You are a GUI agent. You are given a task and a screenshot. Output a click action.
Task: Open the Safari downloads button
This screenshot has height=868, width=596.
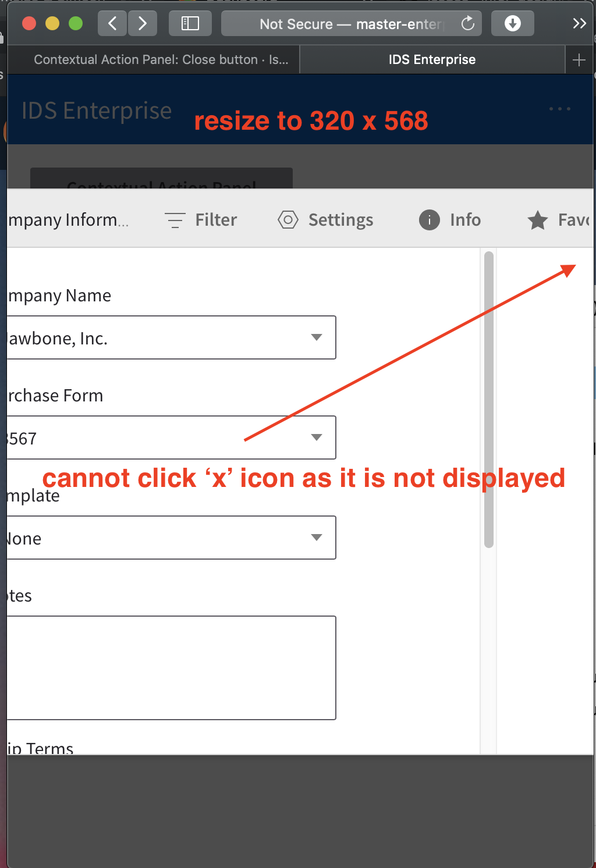(513, 23)
